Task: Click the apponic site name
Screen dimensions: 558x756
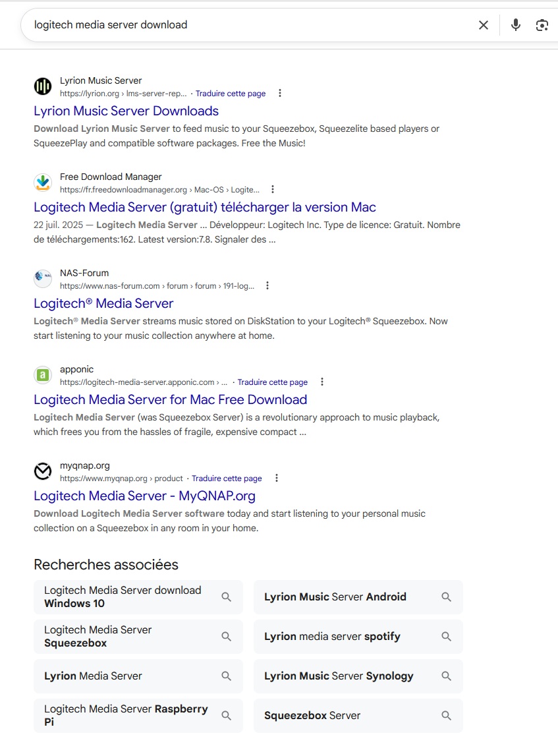Action: click(76, 369)
